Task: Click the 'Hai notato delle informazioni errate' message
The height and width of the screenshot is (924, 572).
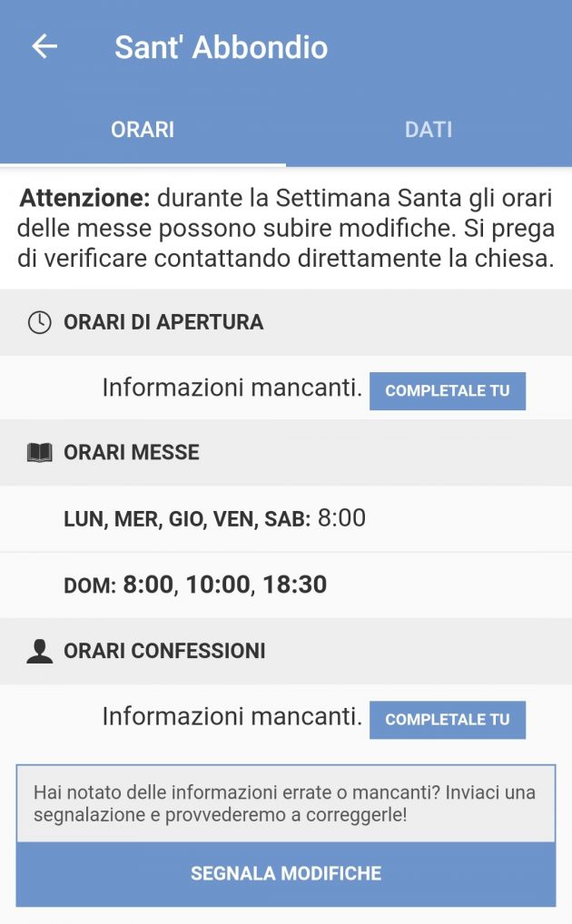Action: [x=285, y=803]
